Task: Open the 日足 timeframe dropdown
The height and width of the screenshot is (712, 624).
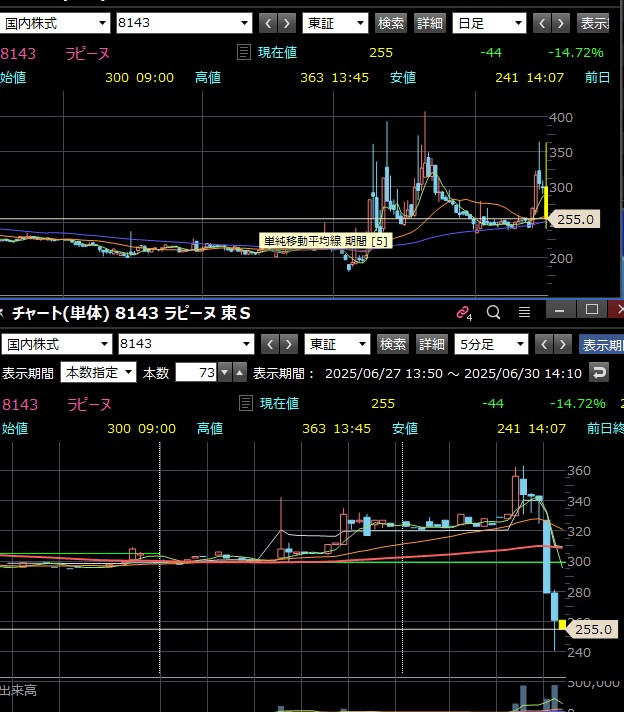Action: (489, 23)
